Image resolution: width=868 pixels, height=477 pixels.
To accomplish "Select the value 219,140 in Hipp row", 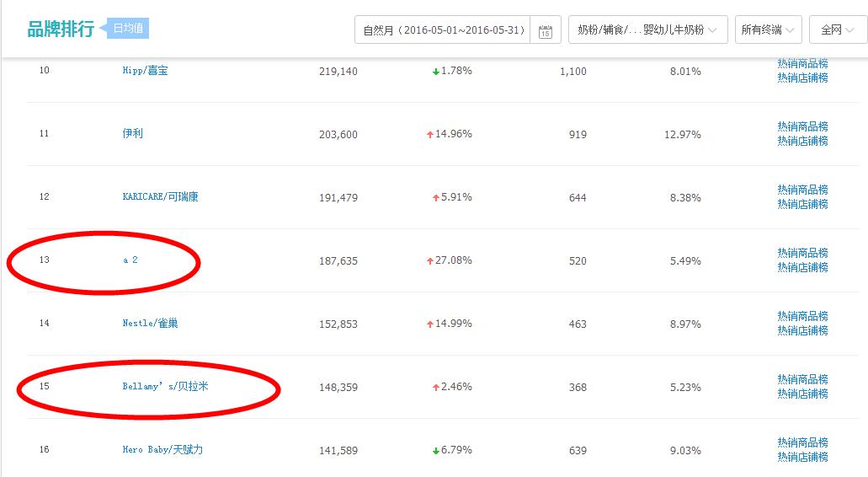I will (x=338, y=72).
